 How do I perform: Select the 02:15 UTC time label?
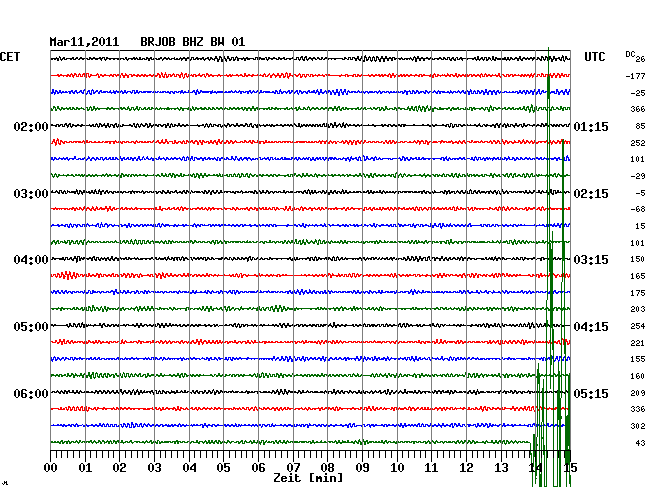pos(591,194)
